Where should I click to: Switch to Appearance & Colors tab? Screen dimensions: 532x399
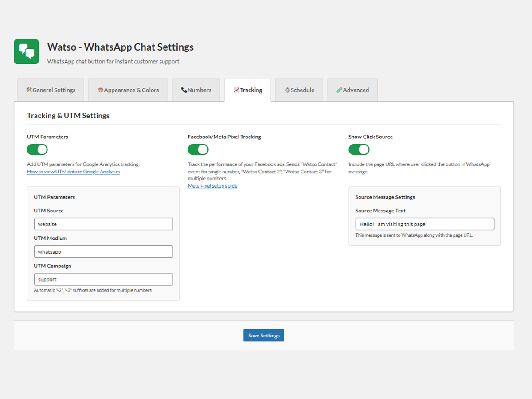tap(128, 90)
